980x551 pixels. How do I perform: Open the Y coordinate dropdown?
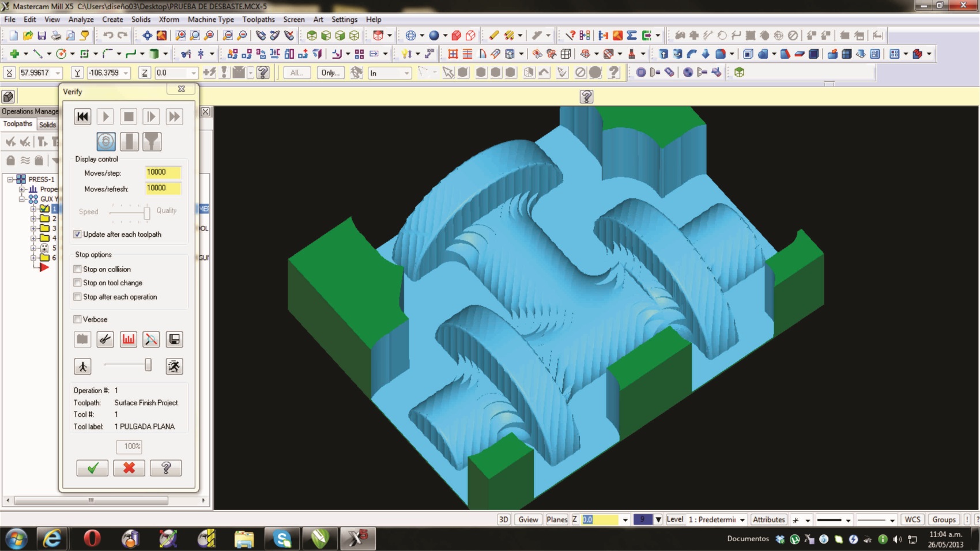pos(126,73)
